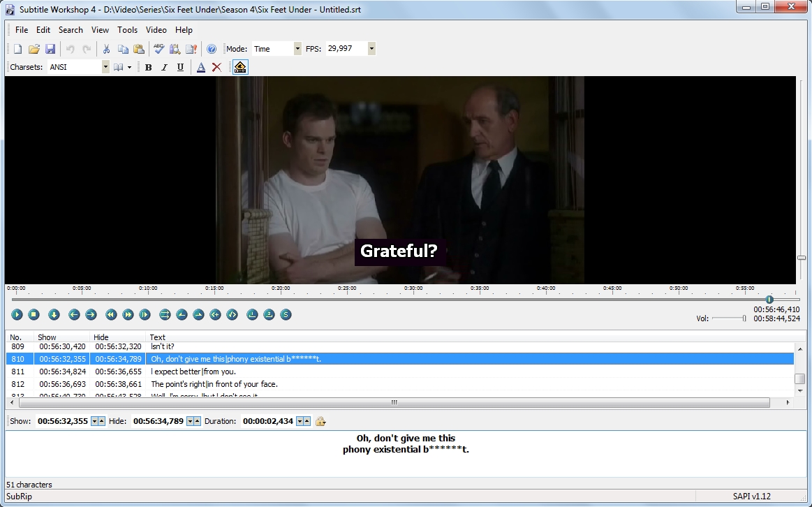The height and width of the screenshot is (507, 812).
Task: Open the Hide time spin dropdown arrow
Action: pyautogui.click(x=190, y=421)
